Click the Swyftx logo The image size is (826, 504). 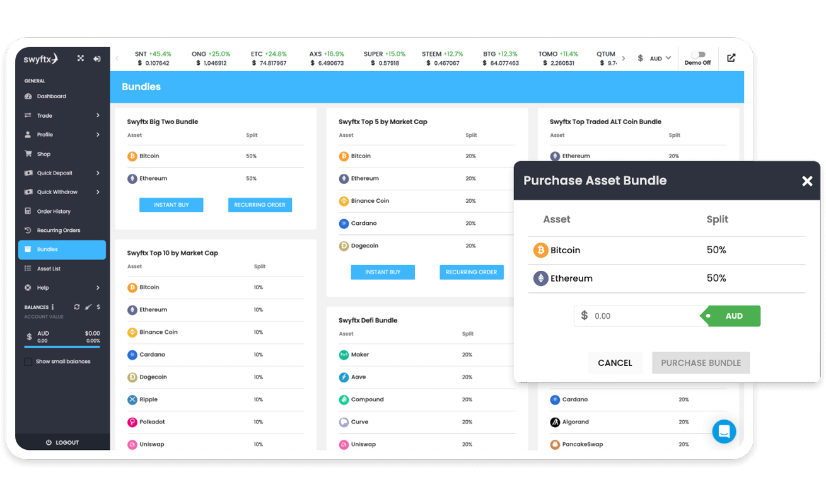pyautogui.click(x=41, y=59)
